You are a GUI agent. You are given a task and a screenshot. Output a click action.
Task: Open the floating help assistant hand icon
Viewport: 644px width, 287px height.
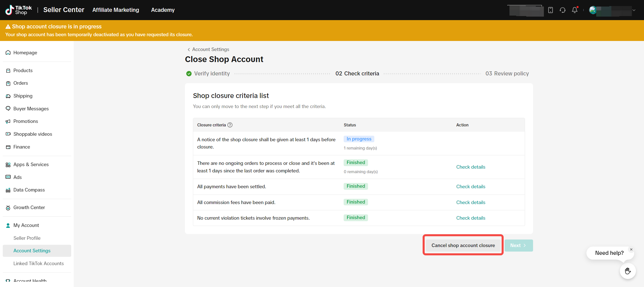[x=628, y=271]
